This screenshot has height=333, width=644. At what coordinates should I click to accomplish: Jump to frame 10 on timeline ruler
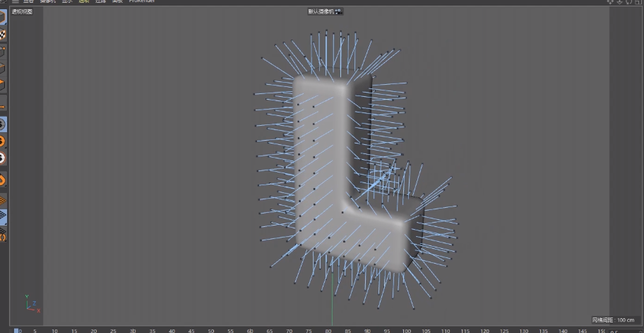pyautogui.click(x=54, y=331)
